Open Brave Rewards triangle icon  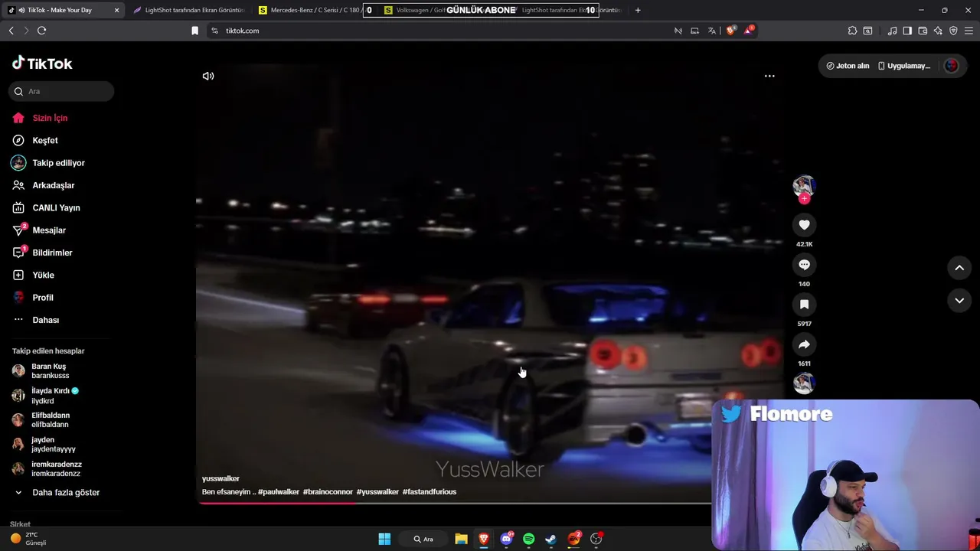click(749, 31)
